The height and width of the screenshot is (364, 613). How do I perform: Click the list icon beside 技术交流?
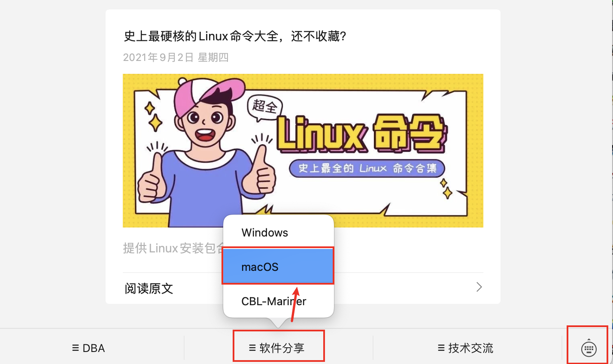tap(441, 348)
